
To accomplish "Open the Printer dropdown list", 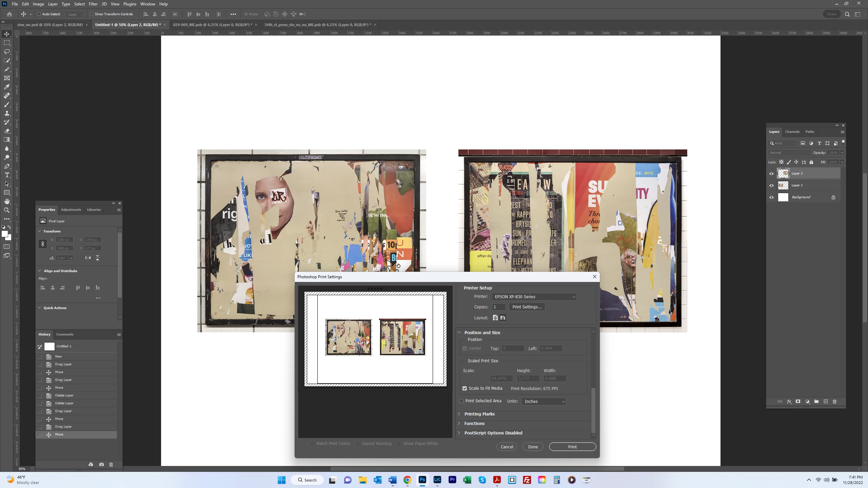I will pyautogui.click(x=534, y=297).
